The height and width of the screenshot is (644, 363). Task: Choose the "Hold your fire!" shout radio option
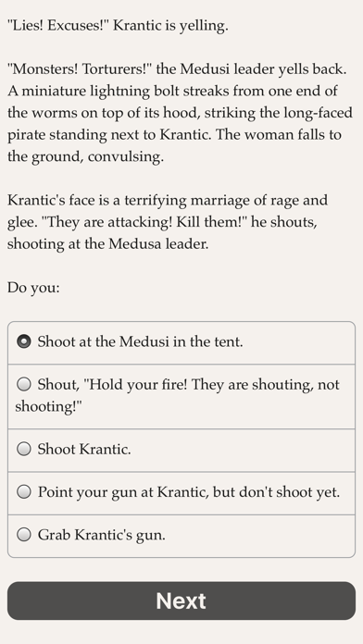pyautogui.click(x=24, y=384)
